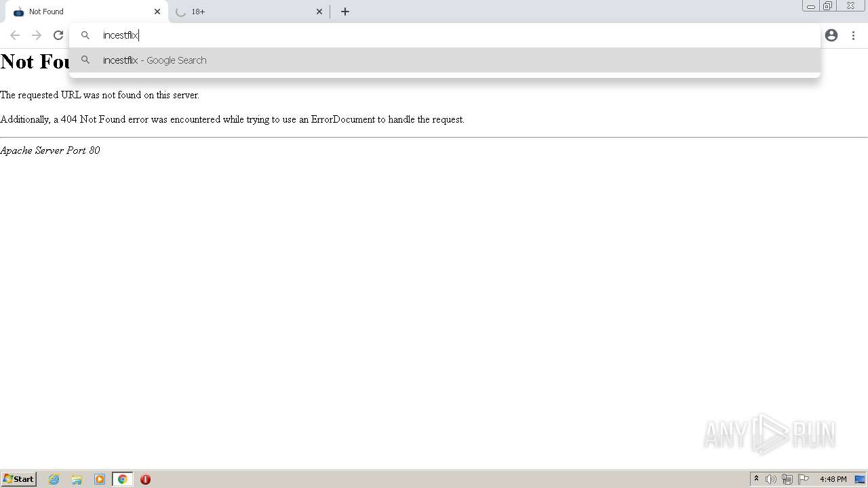Click the 'requested URL was not found' sentence
The height and width of the screenshot is (488, 868).
coord(100,95)
